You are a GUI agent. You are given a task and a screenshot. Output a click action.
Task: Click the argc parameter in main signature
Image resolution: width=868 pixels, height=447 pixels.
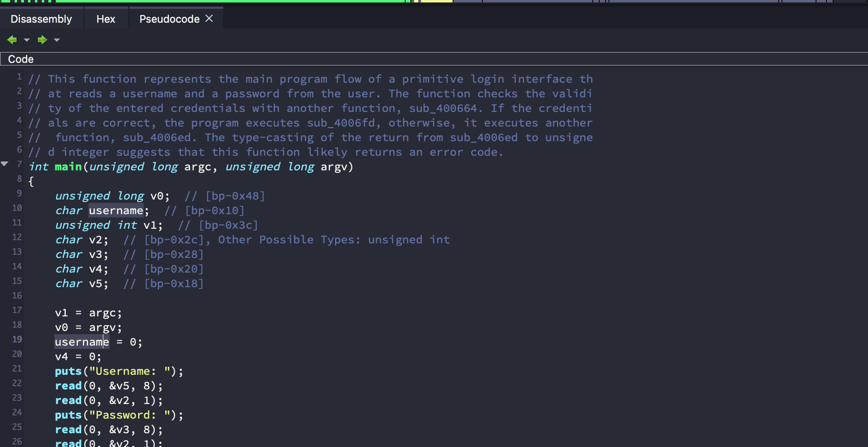pos(198,167)
